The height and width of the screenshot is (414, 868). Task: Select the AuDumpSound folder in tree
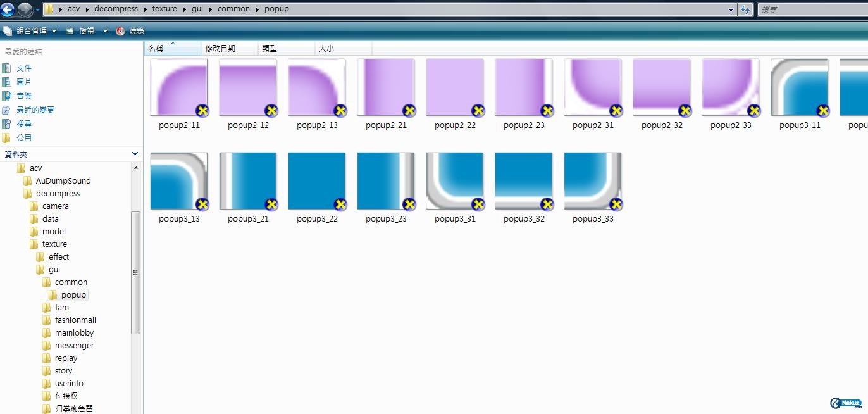point(63,180)
